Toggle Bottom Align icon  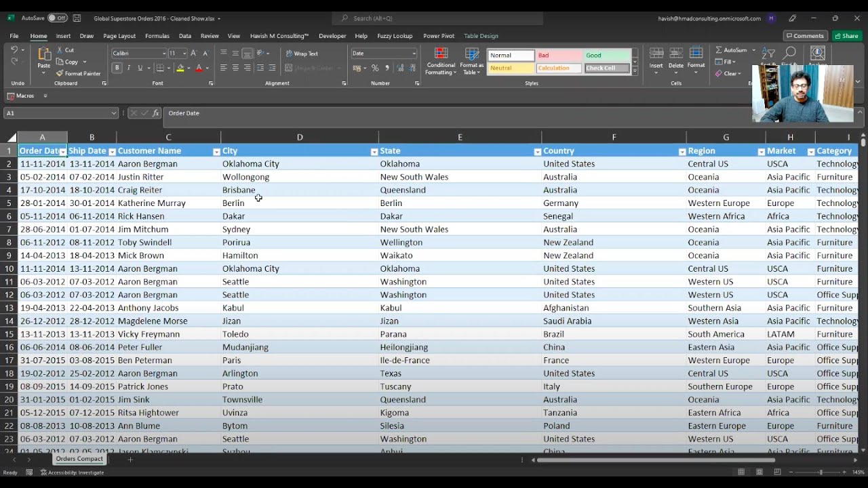pyautogui.click(x=248, y=54)
